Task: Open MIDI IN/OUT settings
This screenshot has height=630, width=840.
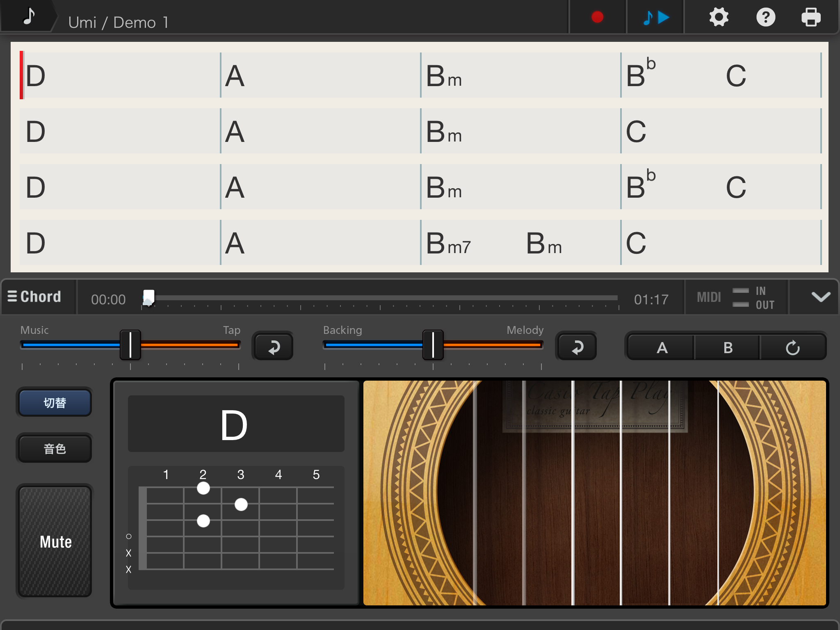Action: 736,297
